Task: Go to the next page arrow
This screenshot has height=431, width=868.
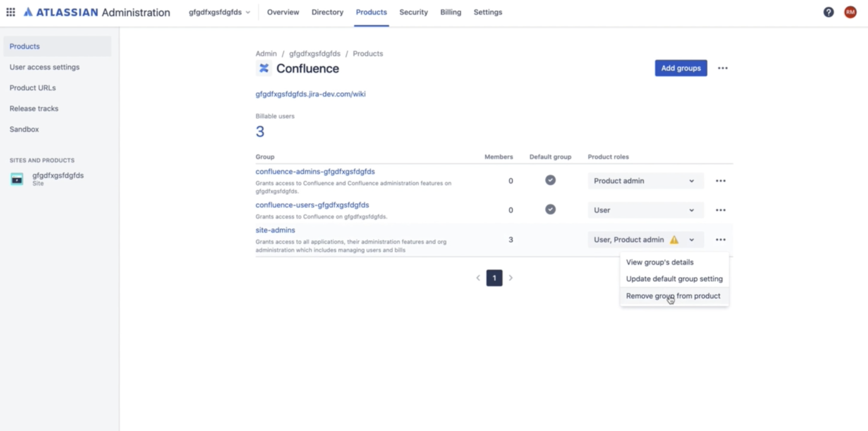Action: (511, 278)
